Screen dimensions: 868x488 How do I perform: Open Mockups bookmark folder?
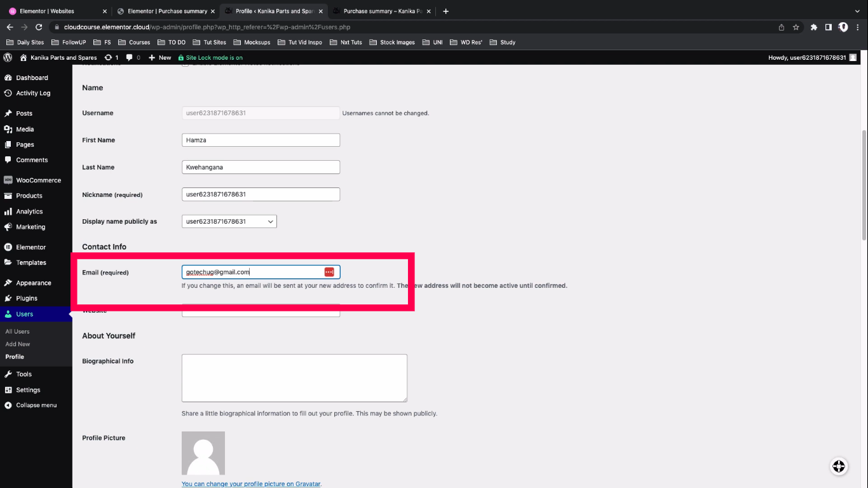pos(252,42)
